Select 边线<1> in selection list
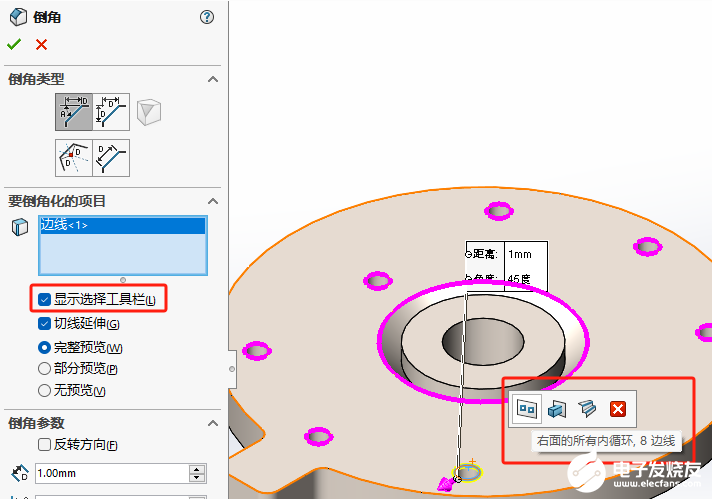The width and height of the screenshot is (712, 499). [x=123, y=225]
